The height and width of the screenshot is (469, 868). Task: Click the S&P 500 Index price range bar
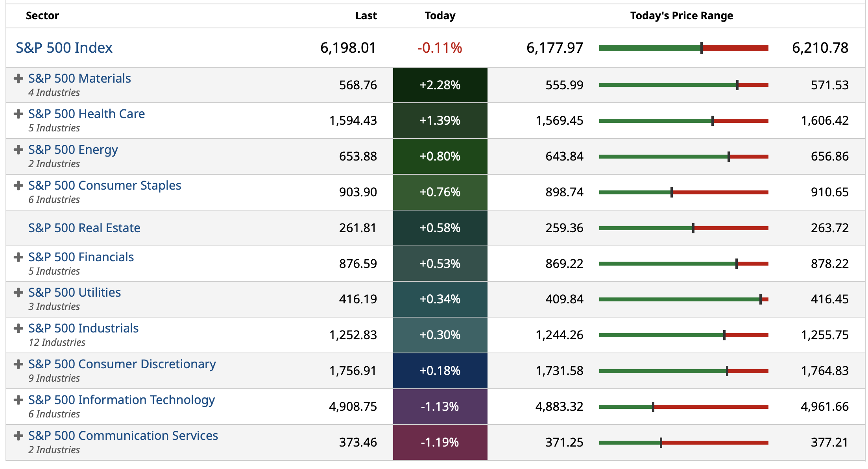click(683, 48)
